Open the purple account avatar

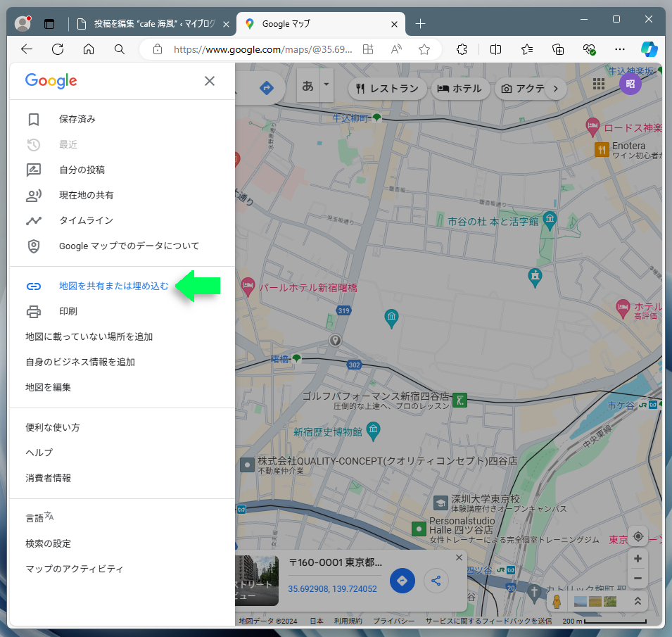coord(630,84)
